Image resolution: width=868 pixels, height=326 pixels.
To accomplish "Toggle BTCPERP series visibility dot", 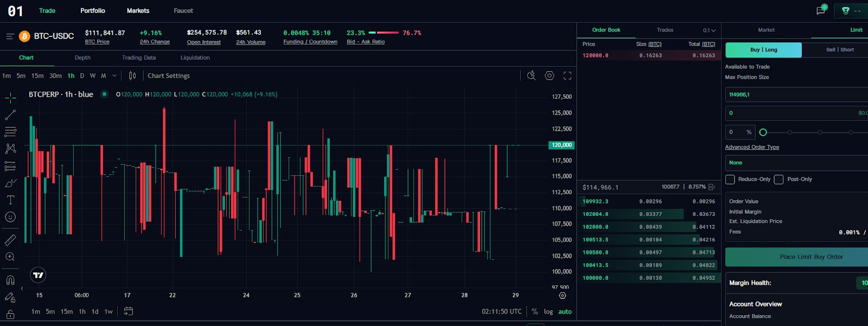I will click(x=104, y=94).
